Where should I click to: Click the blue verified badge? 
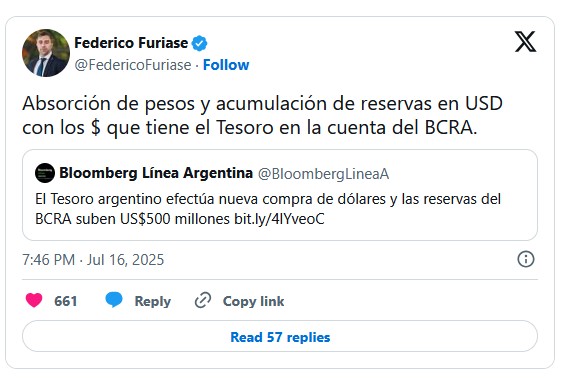[199, 43]
